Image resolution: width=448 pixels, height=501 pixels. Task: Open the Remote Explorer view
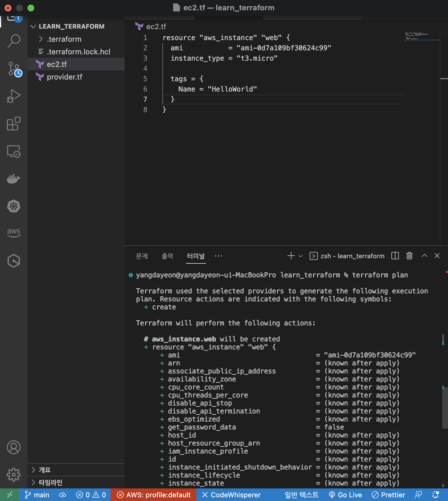click(14, 151)
